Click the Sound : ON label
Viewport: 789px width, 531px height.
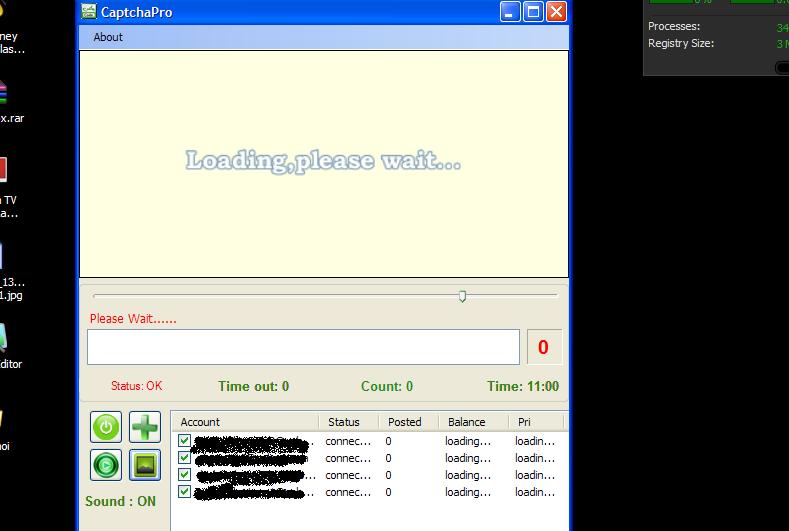click(x=120, y=501)
